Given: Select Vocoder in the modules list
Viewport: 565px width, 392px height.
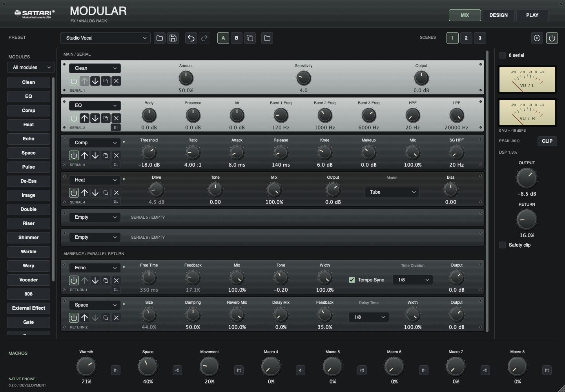Looking at the screenshot, I should 29,280.
